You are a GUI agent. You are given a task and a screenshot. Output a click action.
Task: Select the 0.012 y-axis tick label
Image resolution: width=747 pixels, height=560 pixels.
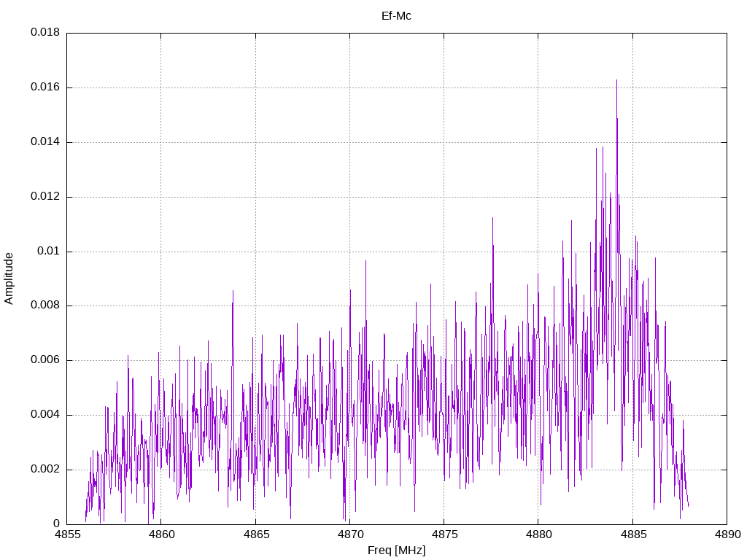click(44, 197)
